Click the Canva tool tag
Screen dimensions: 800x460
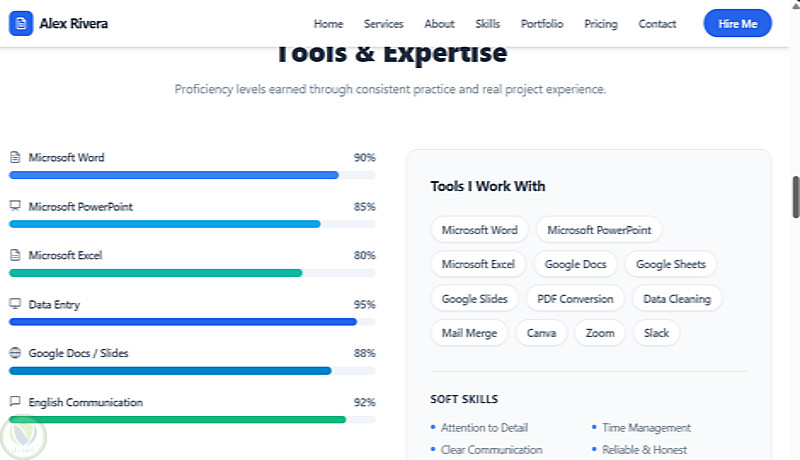tap(541, 333)
